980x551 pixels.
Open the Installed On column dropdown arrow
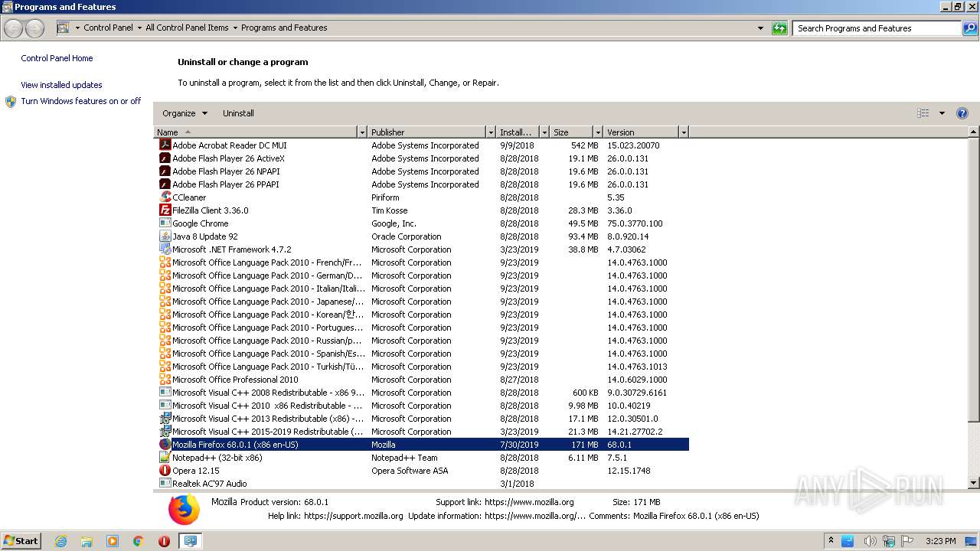[x=544, y=132]
